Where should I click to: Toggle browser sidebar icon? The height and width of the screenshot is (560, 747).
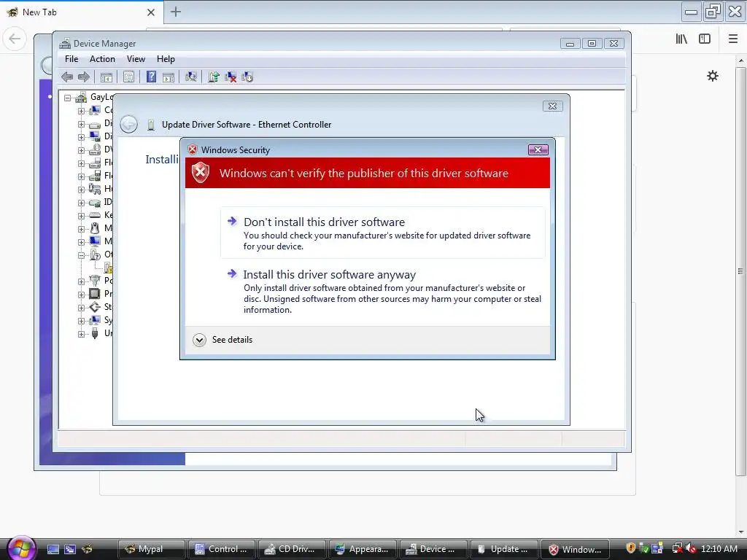click(705, 39)
